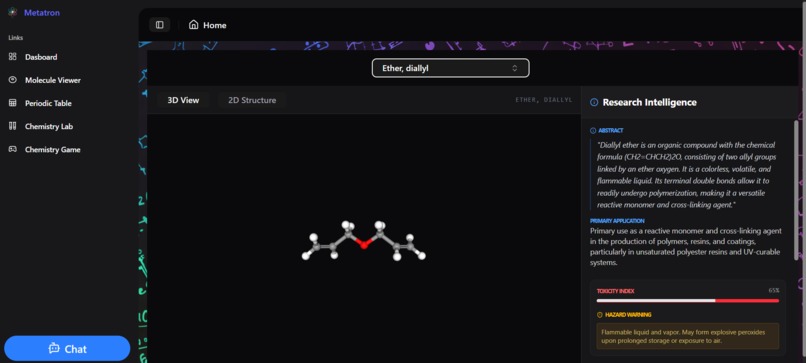
Task: Click the Chemistry Game controller icon
Action: tap(13, 149)
